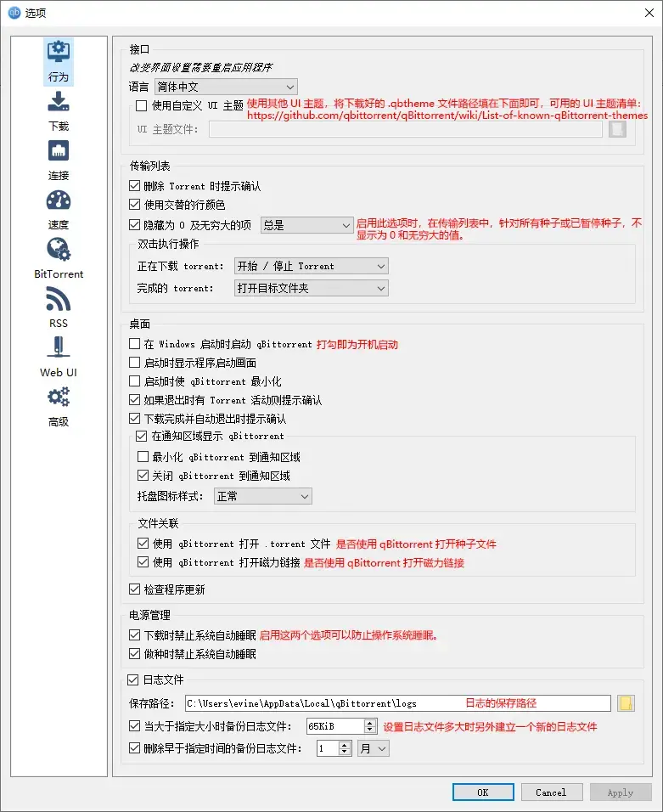Screen dimensions: 663x812
Task: Toggle 如果退出时有 Torrent 活动则提示确认
Action: [135, 400]
